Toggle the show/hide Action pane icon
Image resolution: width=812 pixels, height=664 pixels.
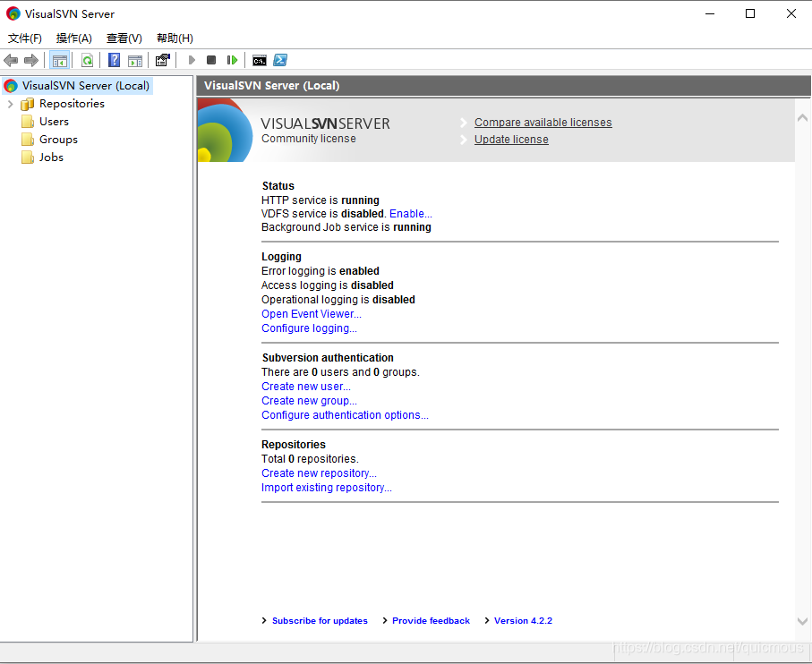pyautogui.click(x=135, y=61)
